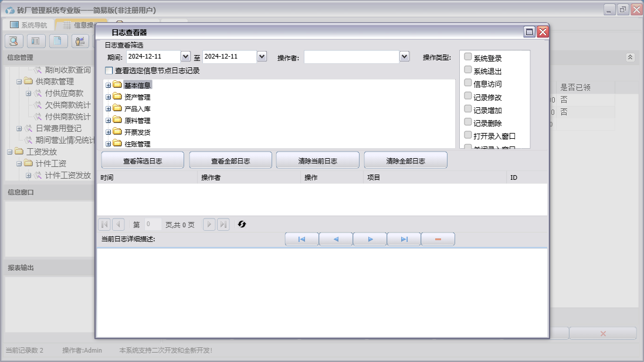Expand the 原料管理 tree node

point(108,121)
